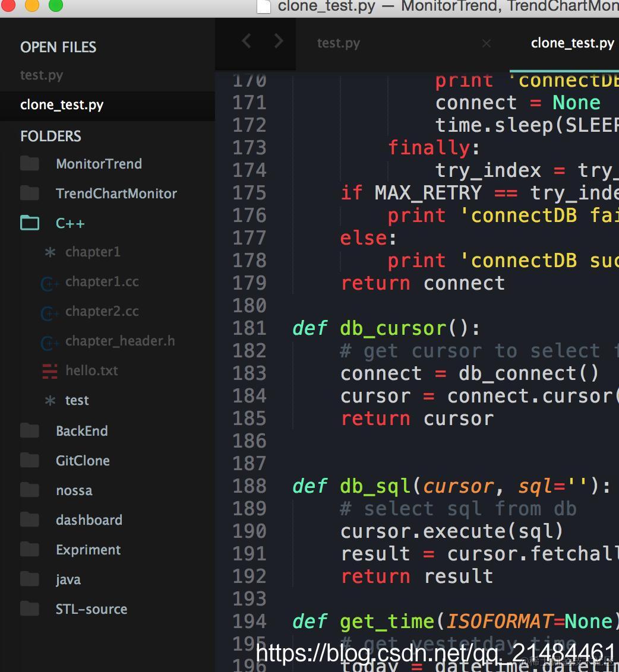Click line number 194 in the gutter
The image size is (619, 672).
(x=250, y=622)
